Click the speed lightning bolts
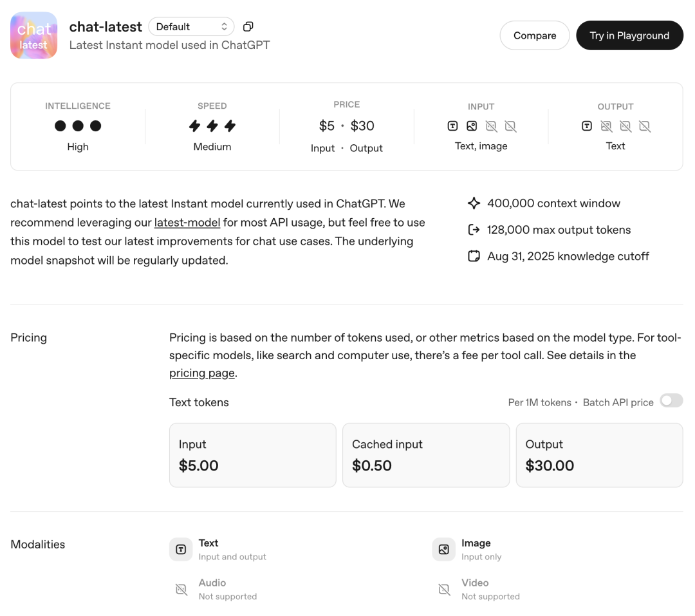Image resolution: width=695 pixels, height=616 pixels. 212,126
